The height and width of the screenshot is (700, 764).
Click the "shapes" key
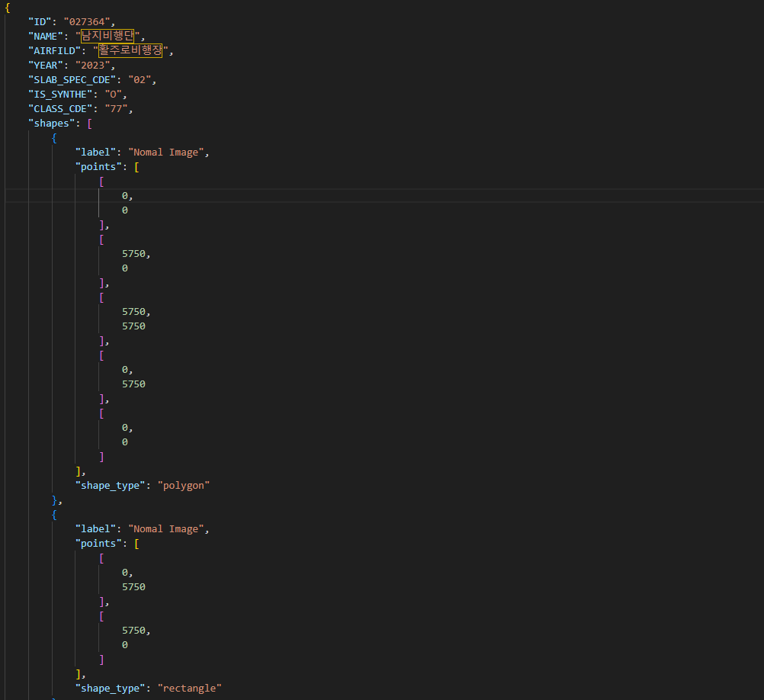click(51, 124)
